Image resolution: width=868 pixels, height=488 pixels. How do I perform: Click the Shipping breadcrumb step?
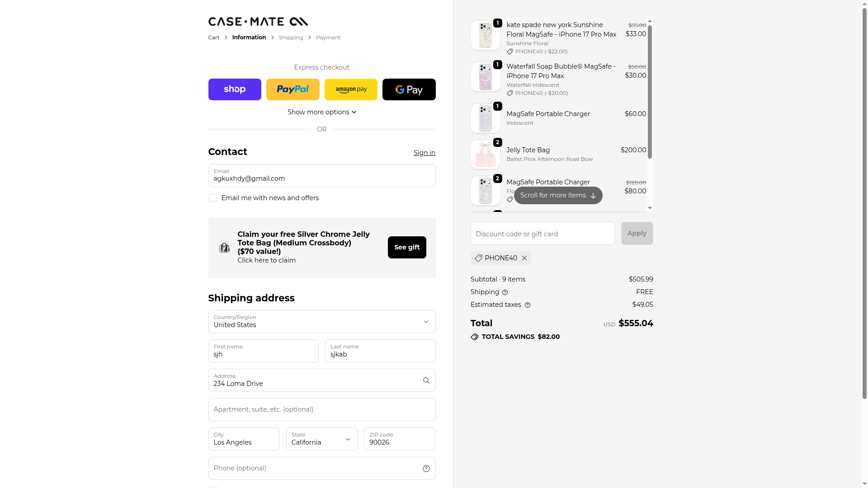tap(291, 38)
